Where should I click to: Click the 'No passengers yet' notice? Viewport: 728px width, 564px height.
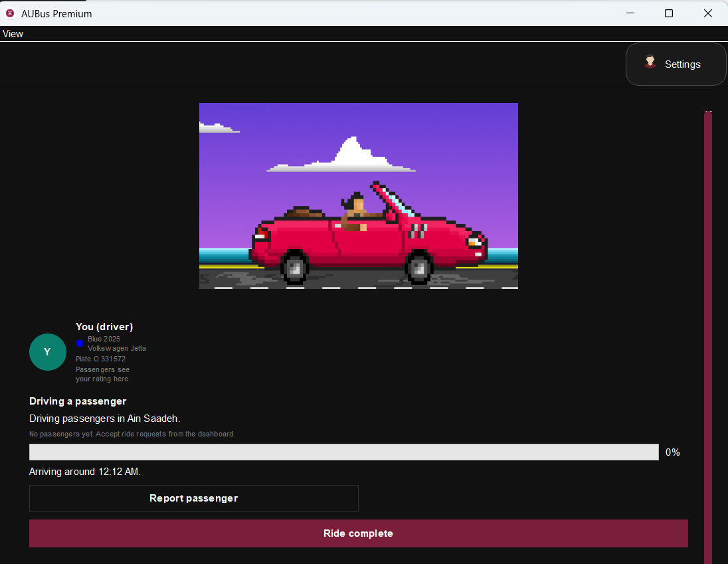tap(132, 434)
